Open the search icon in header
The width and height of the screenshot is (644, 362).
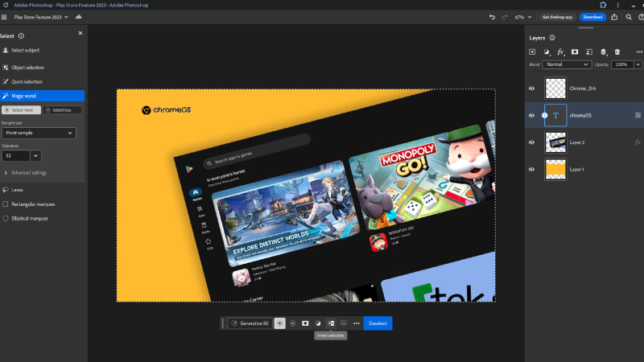point(629,17)
